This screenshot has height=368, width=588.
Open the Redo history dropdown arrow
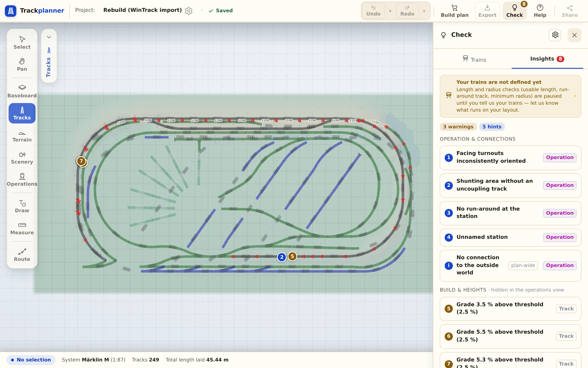(424, 11)
